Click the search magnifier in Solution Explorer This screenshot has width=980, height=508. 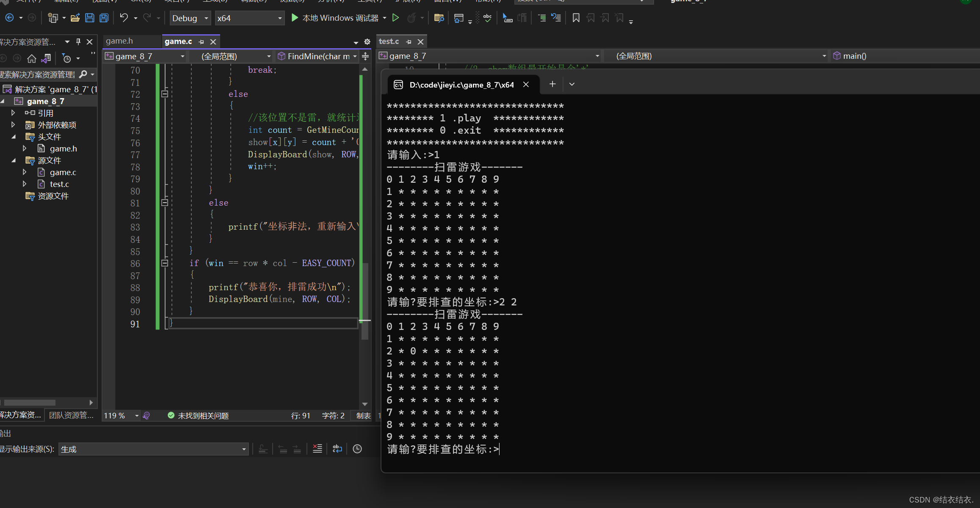point(83,74)
